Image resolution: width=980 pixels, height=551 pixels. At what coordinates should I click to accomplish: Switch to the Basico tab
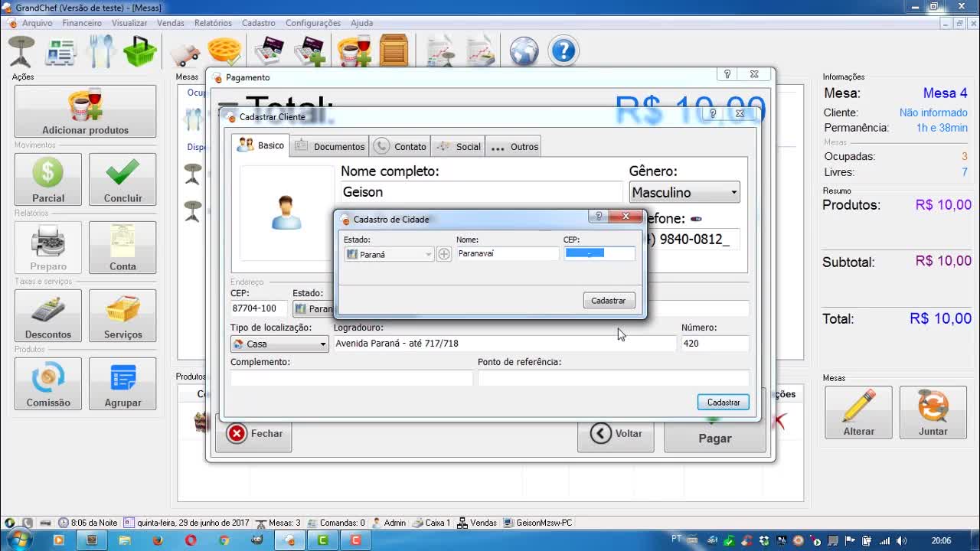(x=261, y=145)
